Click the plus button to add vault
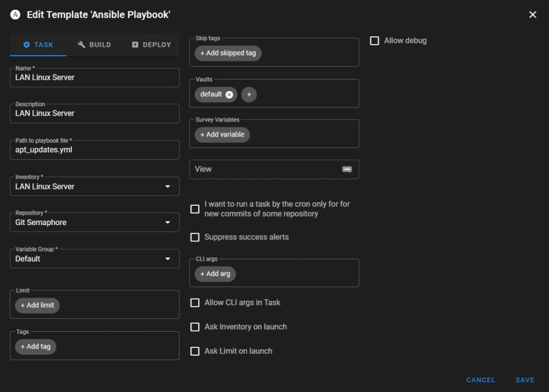 (249, 94)
